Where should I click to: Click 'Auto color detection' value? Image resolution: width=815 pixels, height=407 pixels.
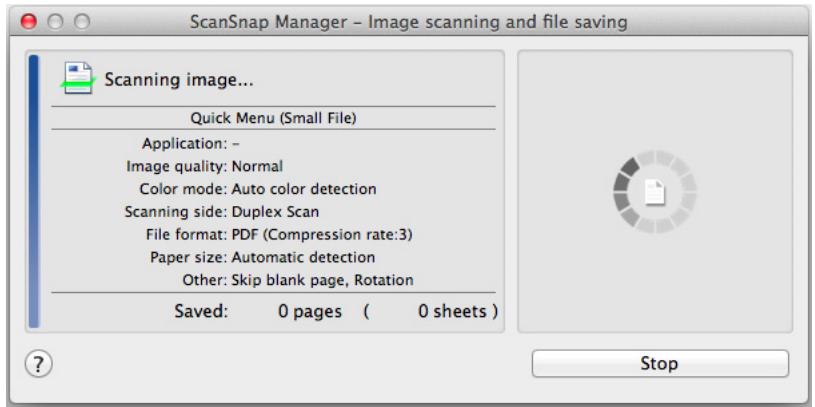[x=304, y=189]
